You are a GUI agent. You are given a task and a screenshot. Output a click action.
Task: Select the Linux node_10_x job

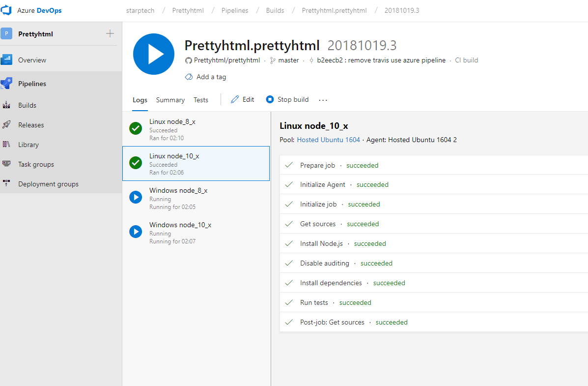coord(196,163)
